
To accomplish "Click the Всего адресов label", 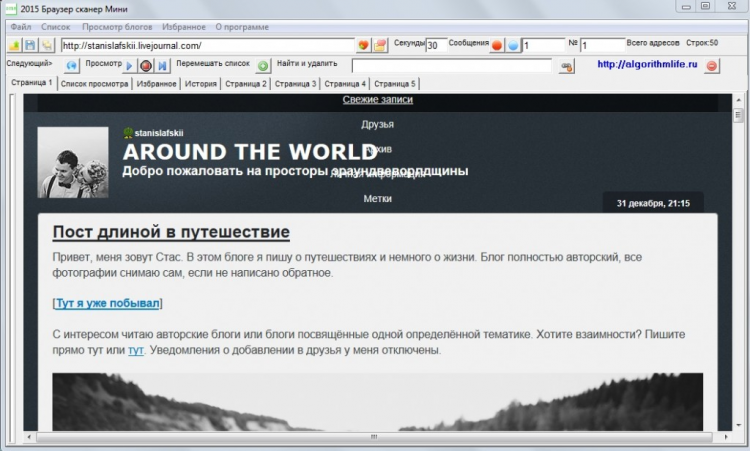I will [652, 43].
